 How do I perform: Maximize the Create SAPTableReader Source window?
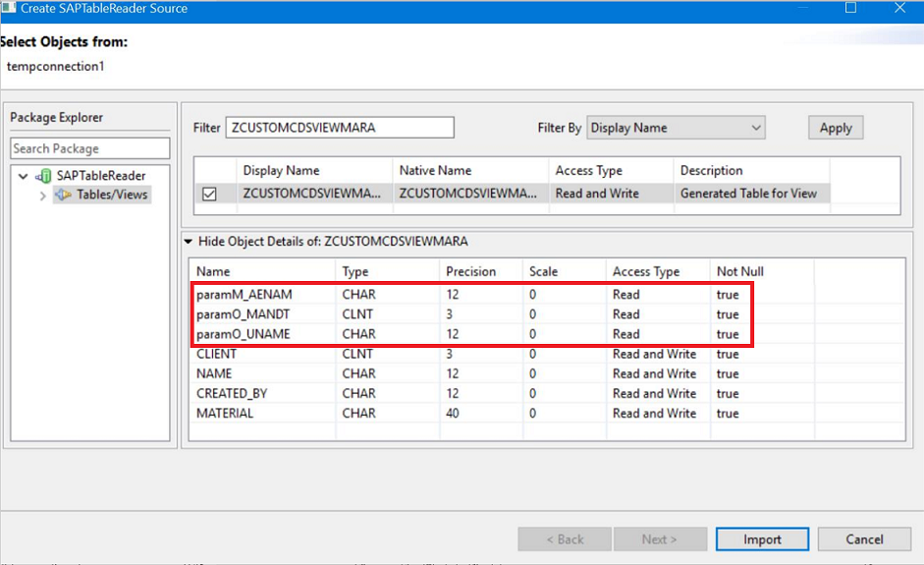tap(850, 8)
